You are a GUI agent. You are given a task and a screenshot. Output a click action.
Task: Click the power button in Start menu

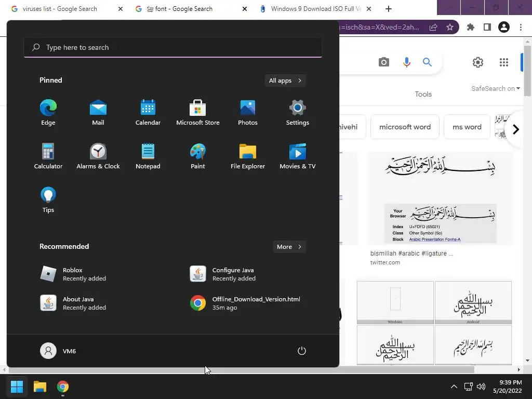pos(302,351)
